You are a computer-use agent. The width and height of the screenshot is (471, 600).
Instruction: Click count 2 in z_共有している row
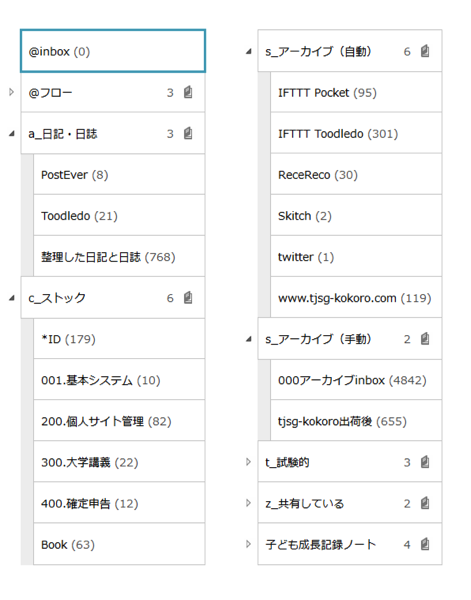(x=407, y=503)
